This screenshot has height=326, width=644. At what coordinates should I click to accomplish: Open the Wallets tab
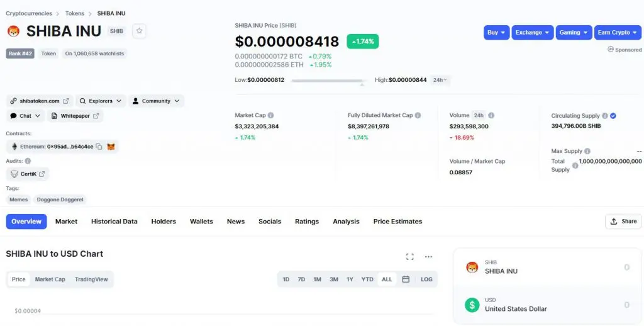(x=201, y=222)
